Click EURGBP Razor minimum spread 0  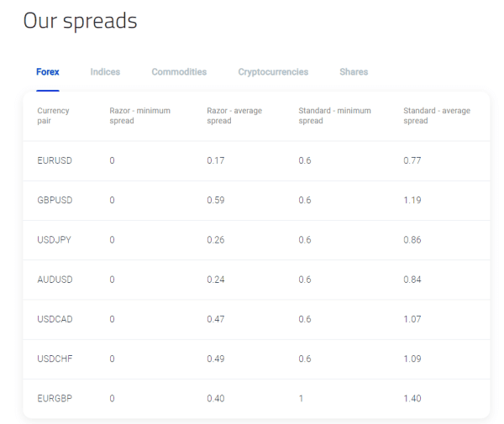(x=112, y=398)
